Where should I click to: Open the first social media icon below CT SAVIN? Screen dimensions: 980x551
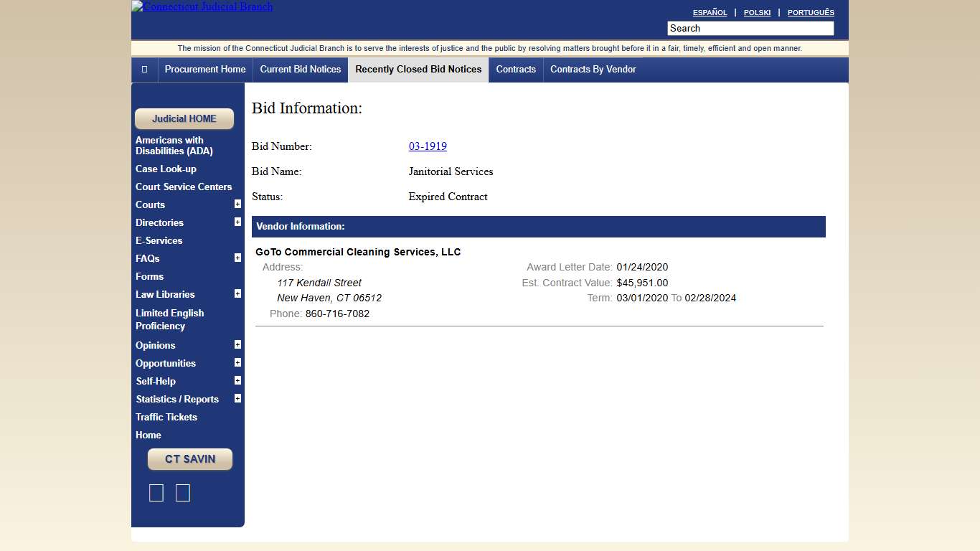pyautogui.click(x=156, y=493)
